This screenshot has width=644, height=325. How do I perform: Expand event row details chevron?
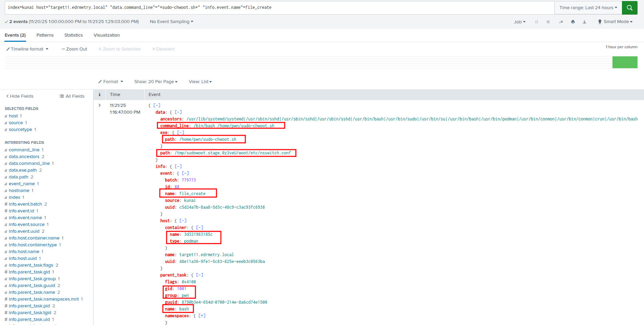click(x=99, y=106)
